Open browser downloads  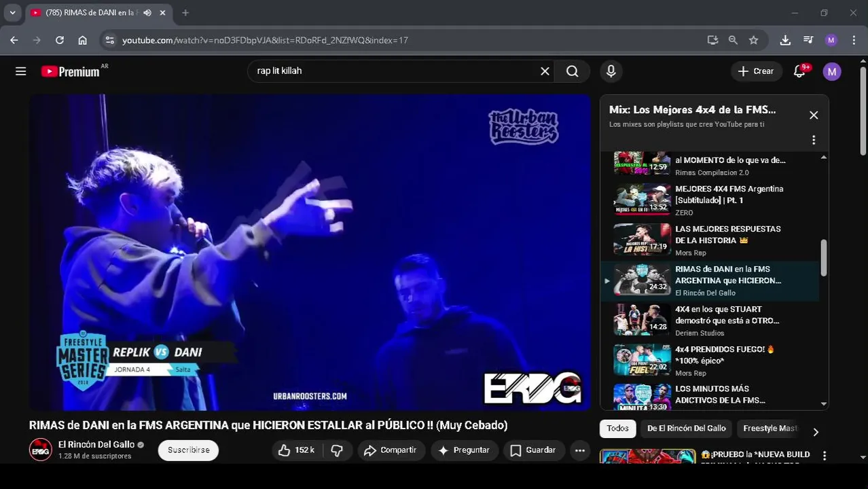tap(785, 40)
